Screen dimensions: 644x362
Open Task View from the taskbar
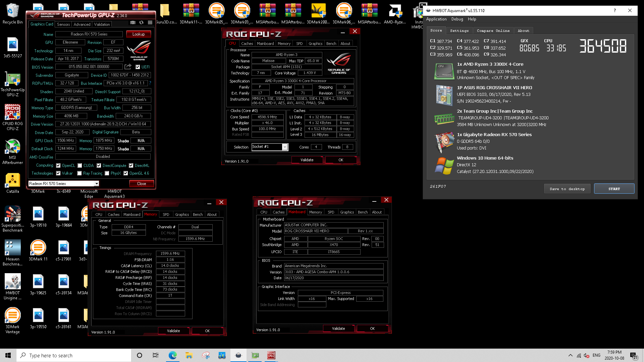click(x=156, y=355)
